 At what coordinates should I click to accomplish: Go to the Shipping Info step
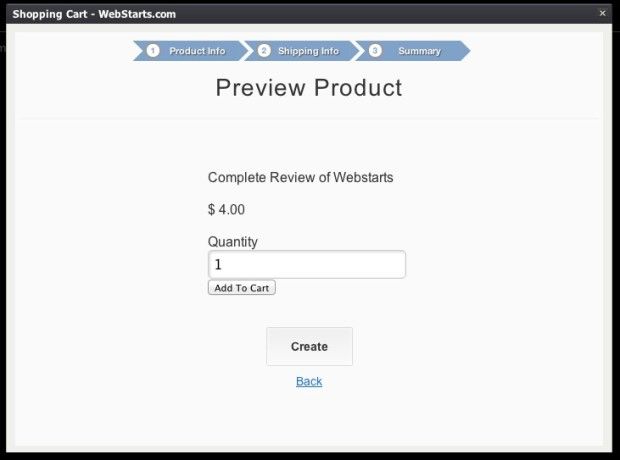303,51
